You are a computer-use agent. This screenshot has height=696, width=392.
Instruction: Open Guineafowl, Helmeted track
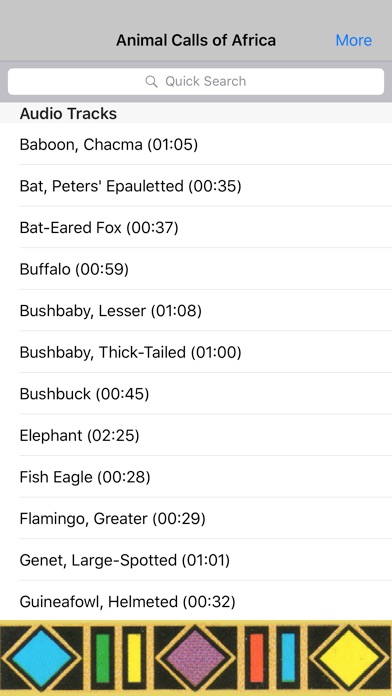pos(196,601)
